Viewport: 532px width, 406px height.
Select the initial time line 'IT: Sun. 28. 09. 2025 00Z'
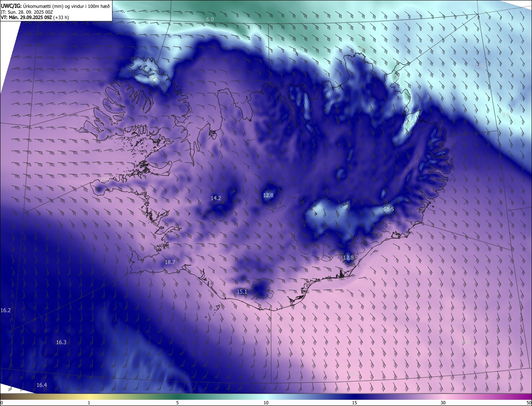[x=27, y=12]
